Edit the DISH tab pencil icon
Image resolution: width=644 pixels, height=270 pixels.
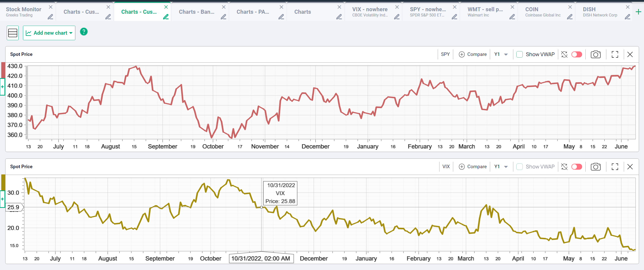628,17
